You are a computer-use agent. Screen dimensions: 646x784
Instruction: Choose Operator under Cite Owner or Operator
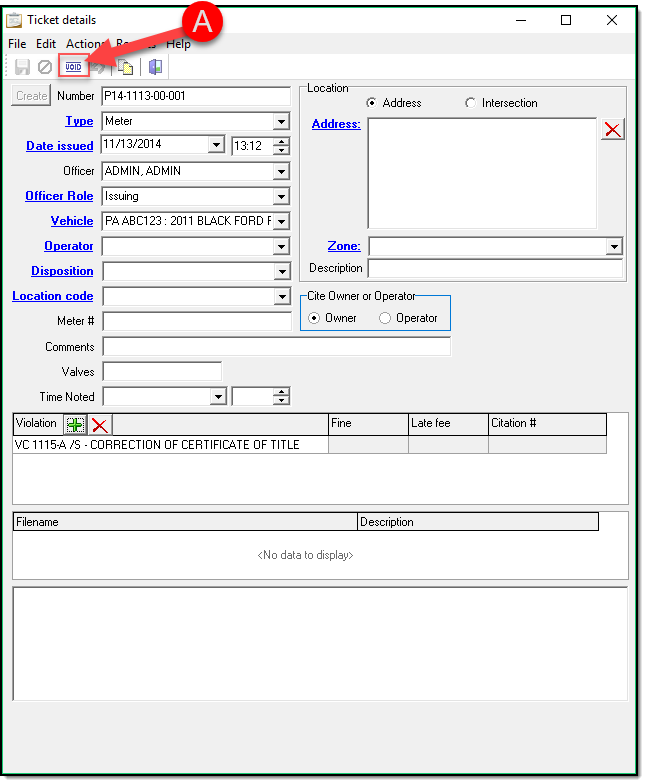point(385,318)
